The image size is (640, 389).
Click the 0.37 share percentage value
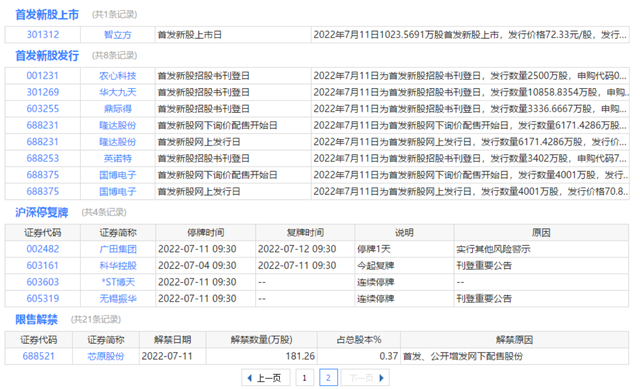pos(389,356)
